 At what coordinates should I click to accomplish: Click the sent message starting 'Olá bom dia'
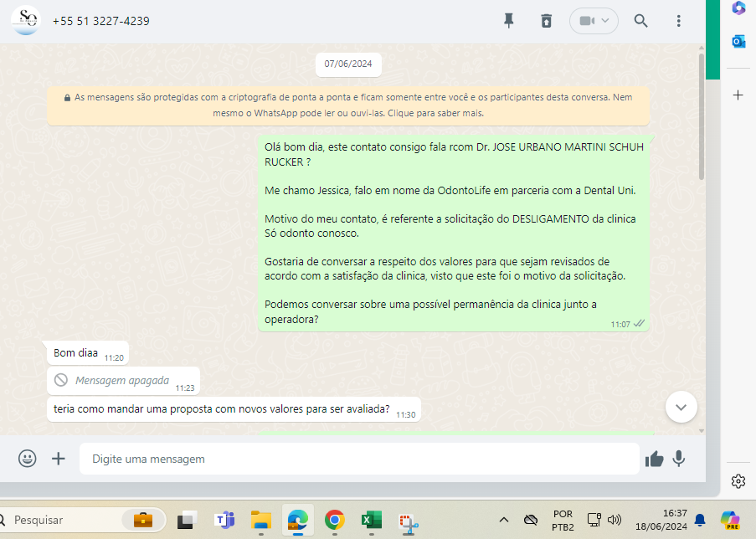point(454,233)
